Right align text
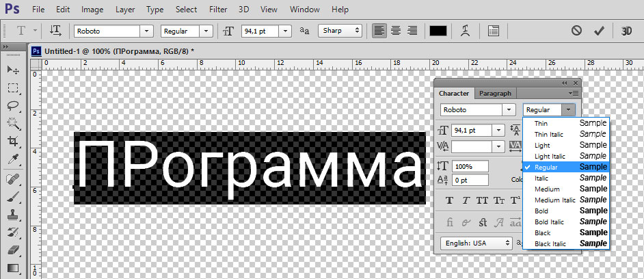644x279 pixels. pyautogui.click(x=412, y=31)
